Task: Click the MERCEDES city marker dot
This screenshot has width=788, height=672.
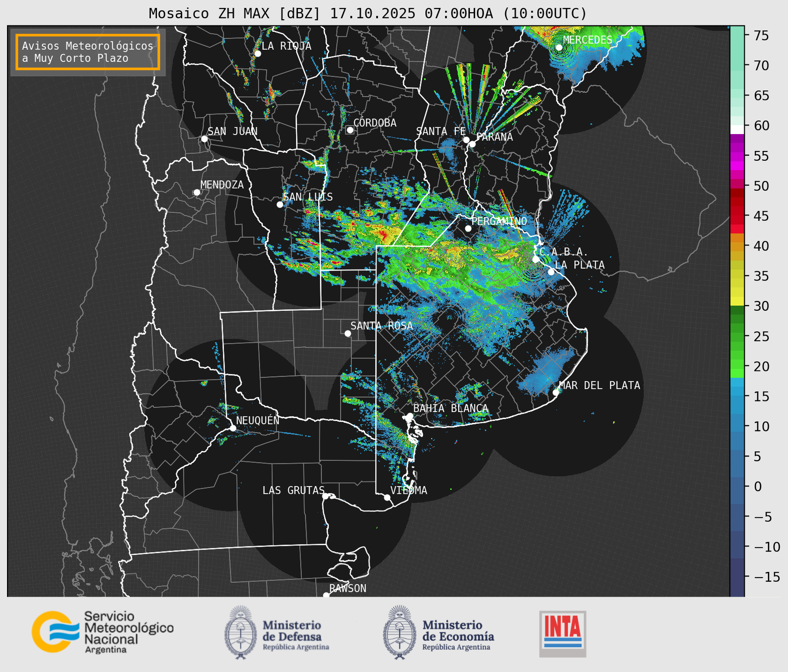Action: tap(559, 48)
